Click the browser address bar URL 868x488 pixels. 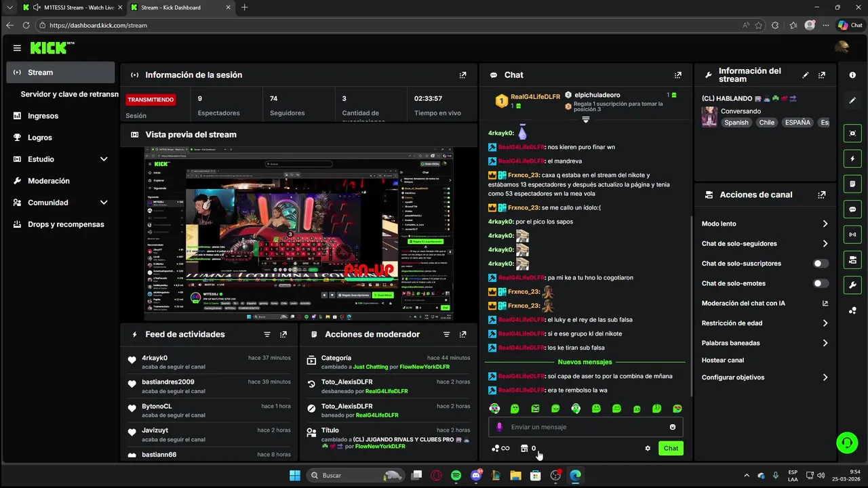pos(98,25)
